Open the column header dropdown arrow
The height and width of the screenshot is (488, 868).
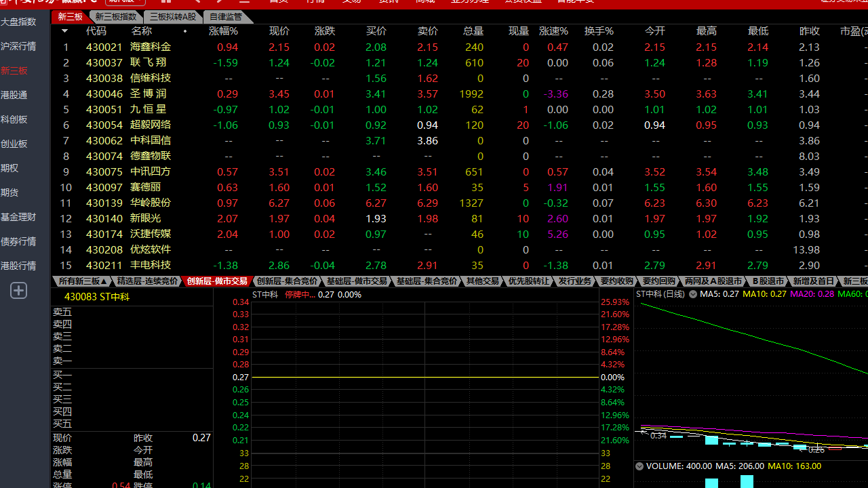64,31
